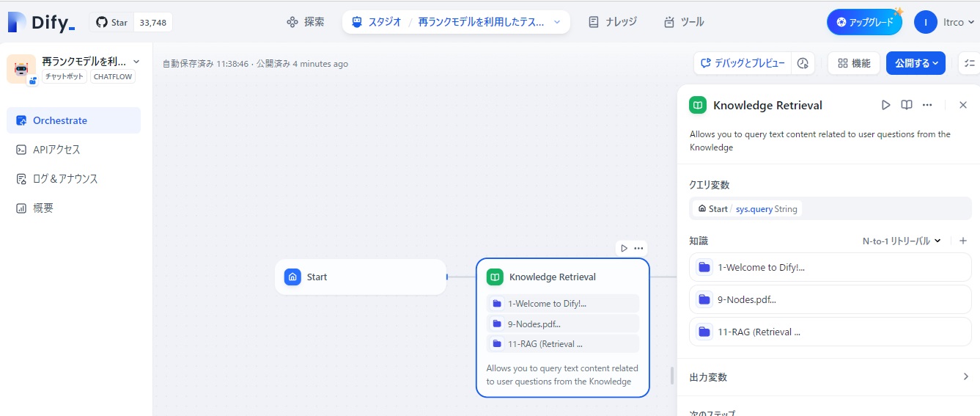
Task: Click the 機能 button
Action: [x=854, y=63]
